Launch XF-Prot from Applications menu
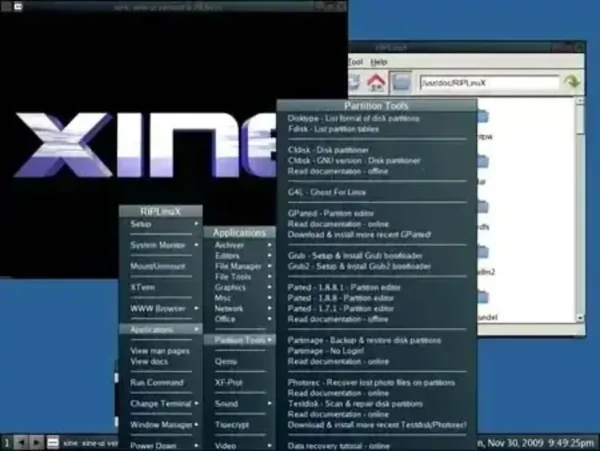The image size is (600, 451). [x=240, y=383]
